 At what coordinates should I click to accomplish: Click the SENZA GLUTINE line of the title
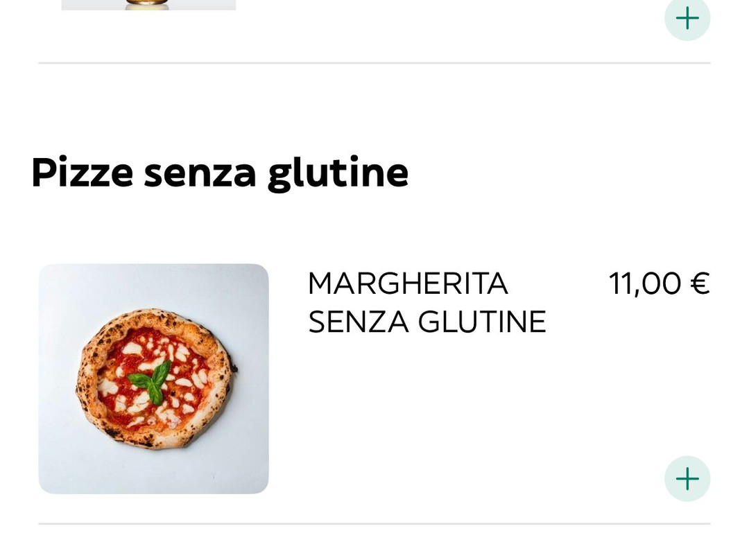427,322
